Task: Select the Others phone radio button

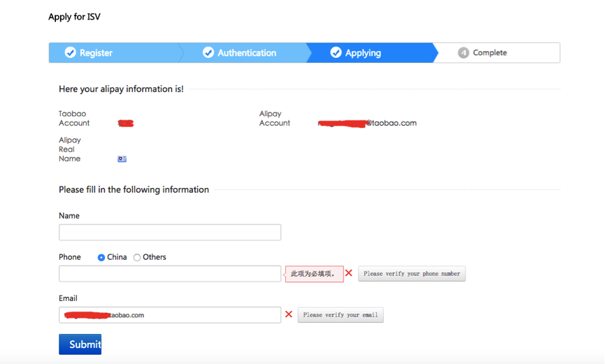Action: point(137,258)
